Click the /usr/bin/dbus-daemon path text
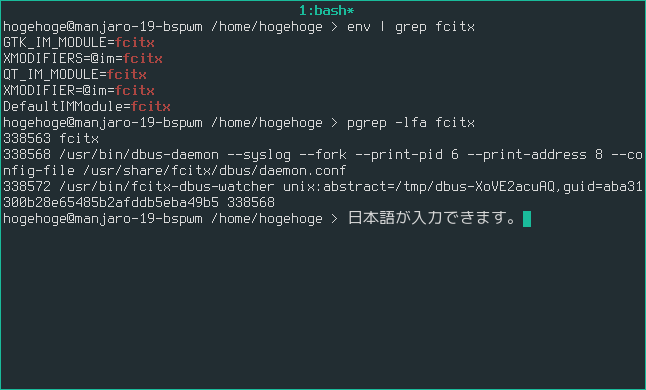 (x=139, y=154)
